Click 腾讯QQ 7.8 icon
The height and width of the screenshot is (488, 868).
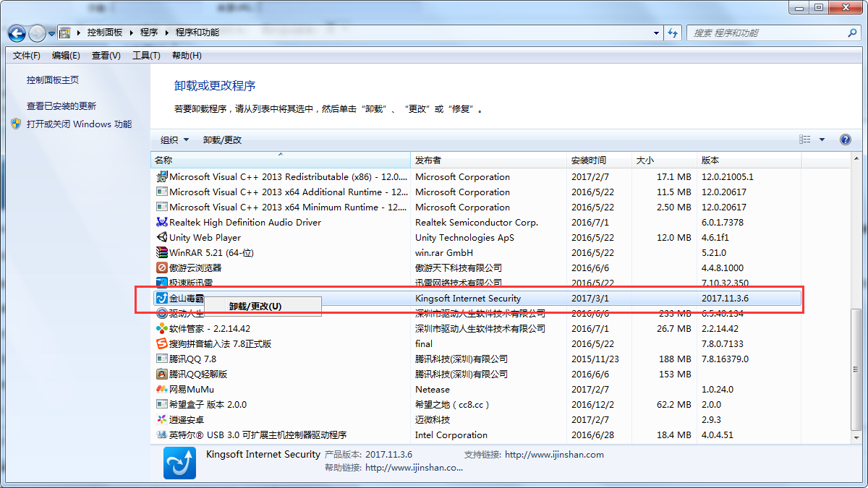pyautogui.click(x=162, y=359)
